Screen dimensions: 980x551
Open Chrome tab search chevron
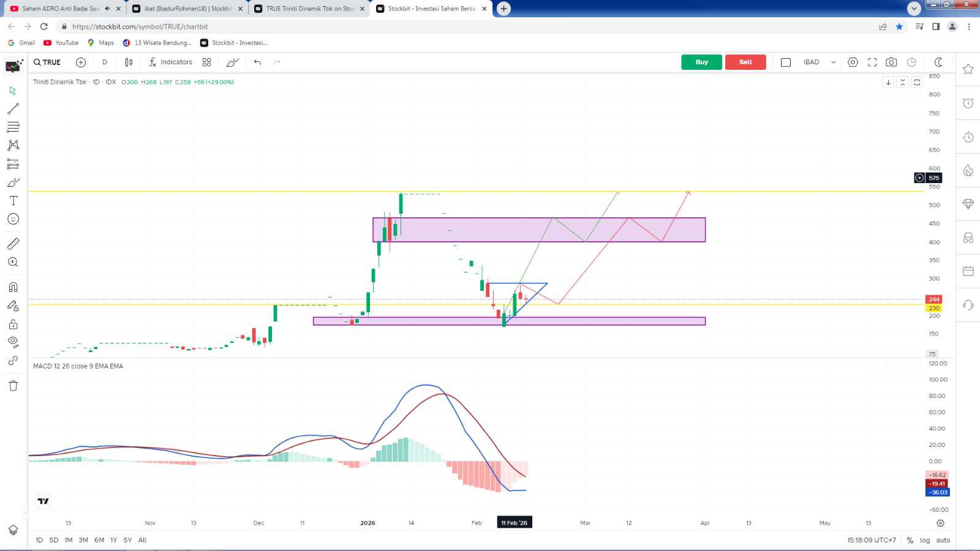click(914, 9)
